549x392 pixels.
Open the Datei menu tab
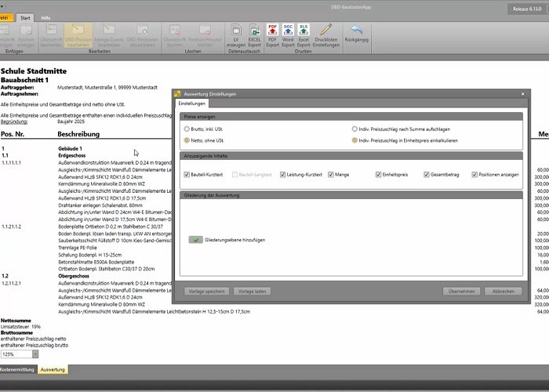coord(6,17)
